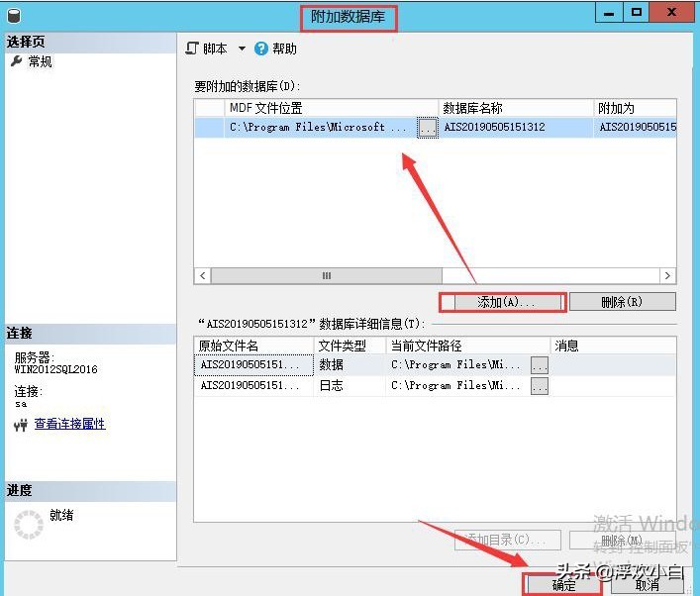Click the 附加为 column header
Viewport: 700px width, 596px height.
pyautogui.click(x=636, y=108)
